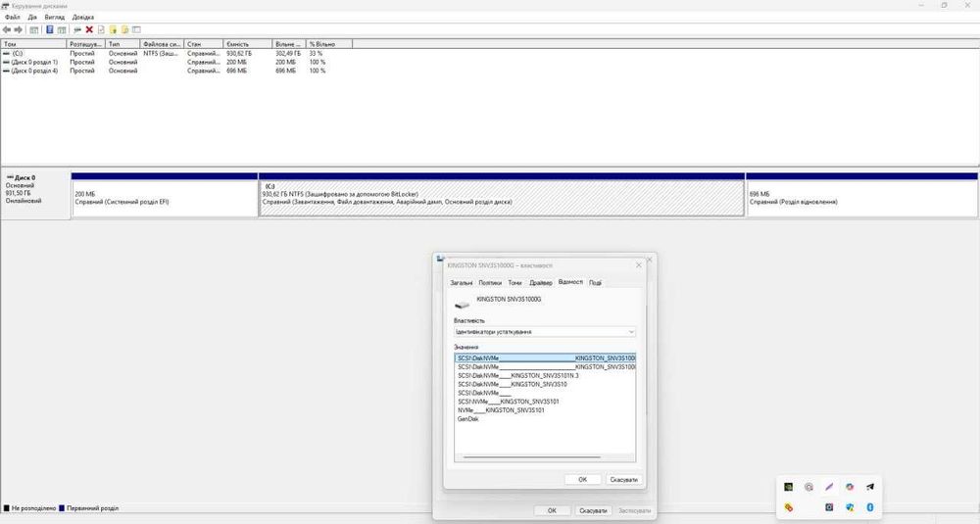The image size is (980, 524).
Task: Close the KINGSTON SNV3S1000G properties dialog
Action: [x=638, y=265]
